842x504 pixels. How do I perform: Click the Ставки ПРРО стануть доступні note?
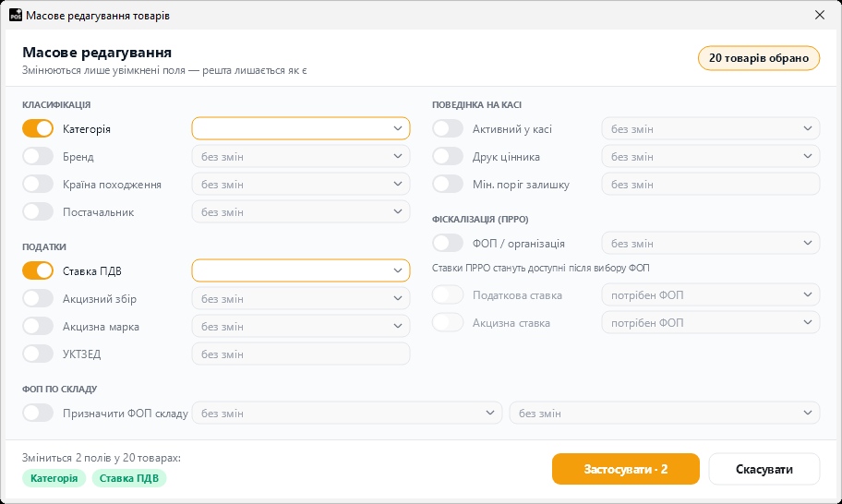(541, 268)
